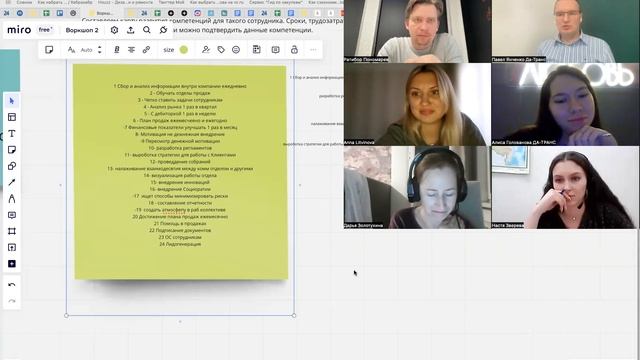Open text alignment options

click(x=131, y=50)
